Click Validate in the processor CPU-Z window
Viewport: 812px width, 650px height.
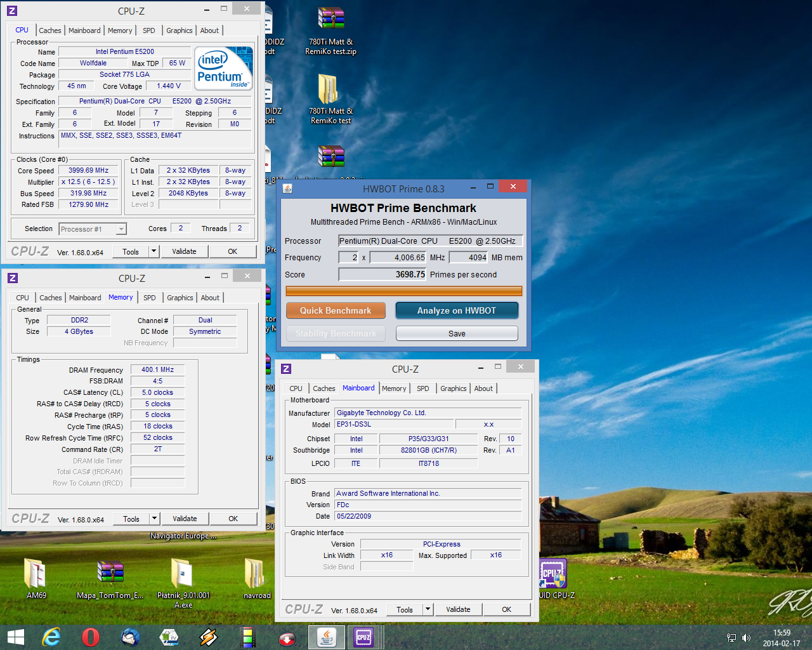coord(184,251)
